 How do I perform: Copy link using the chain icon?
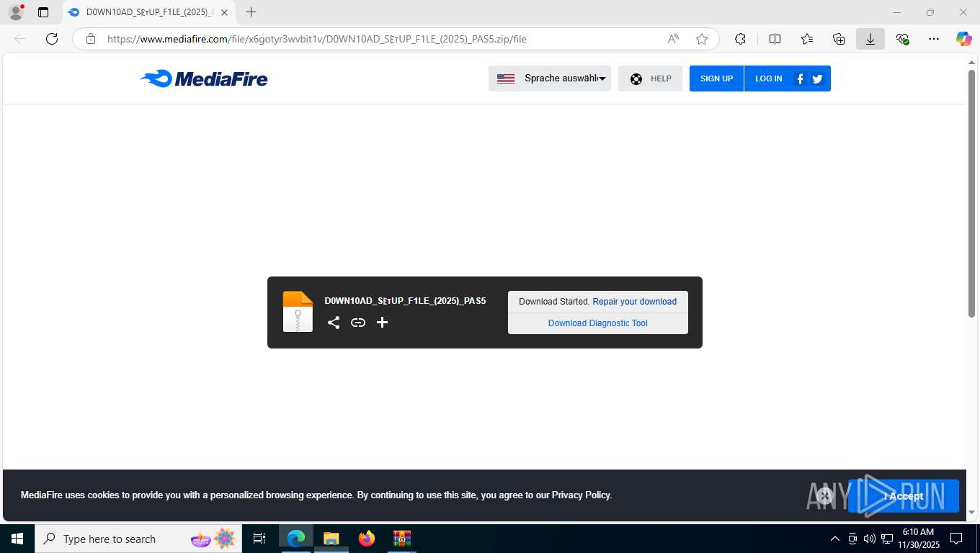coord(358,323)
